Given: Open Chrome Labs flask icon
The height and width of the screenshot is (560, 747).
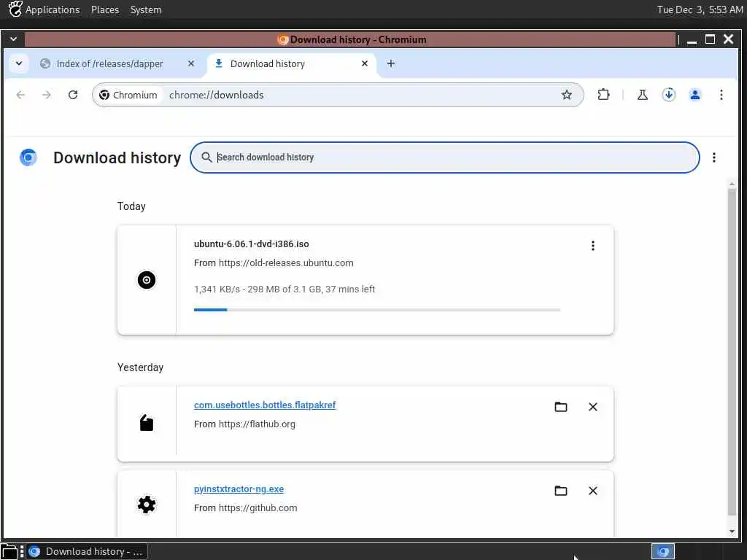Looking at the screenshot, I should point(642,95).
